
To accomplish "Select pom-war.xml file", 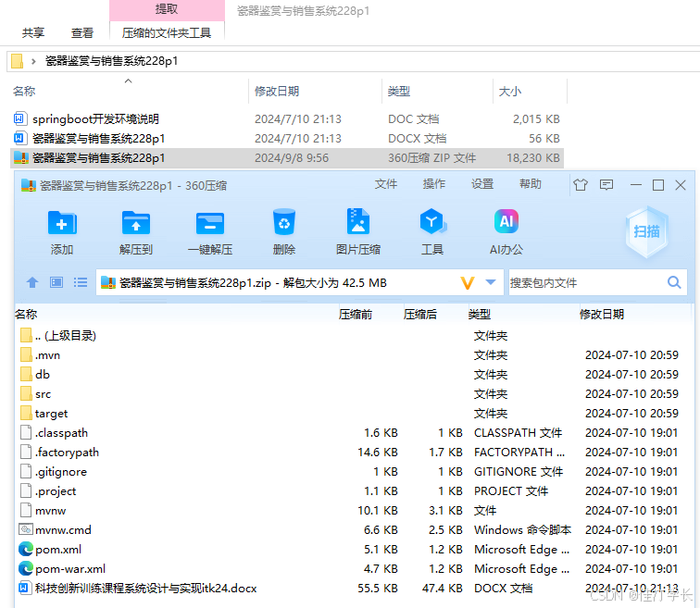I will (62, 569).
